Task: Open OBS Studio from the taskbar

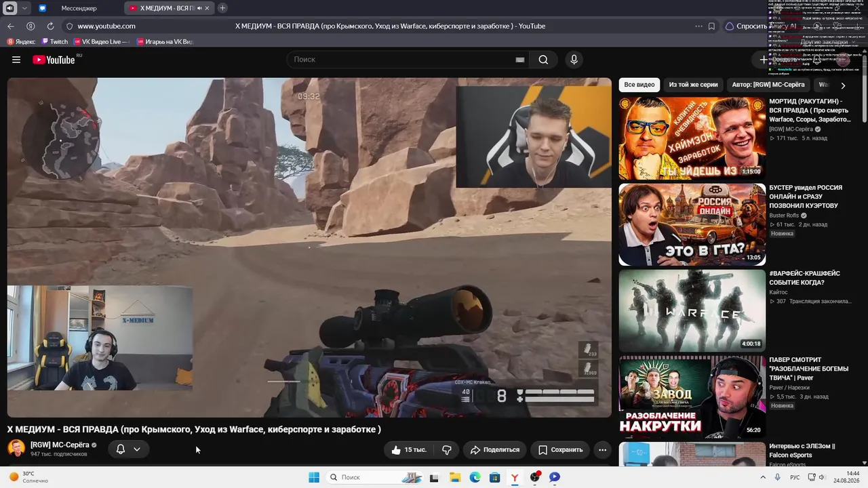Action: tap(535, 477)
